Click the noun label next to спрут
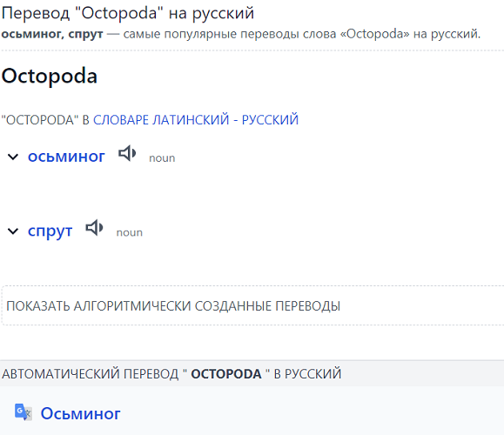The image size is (504, 435). [x=129, y=232]
